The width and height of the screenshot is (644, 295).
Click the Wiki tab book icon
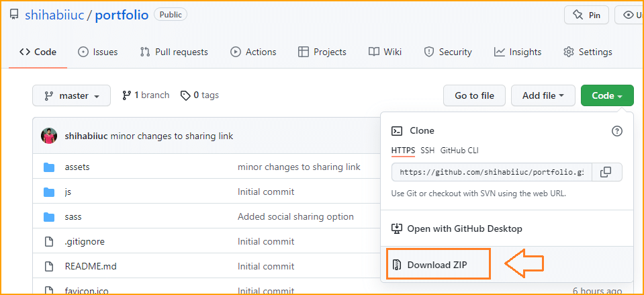click(374, 52)
